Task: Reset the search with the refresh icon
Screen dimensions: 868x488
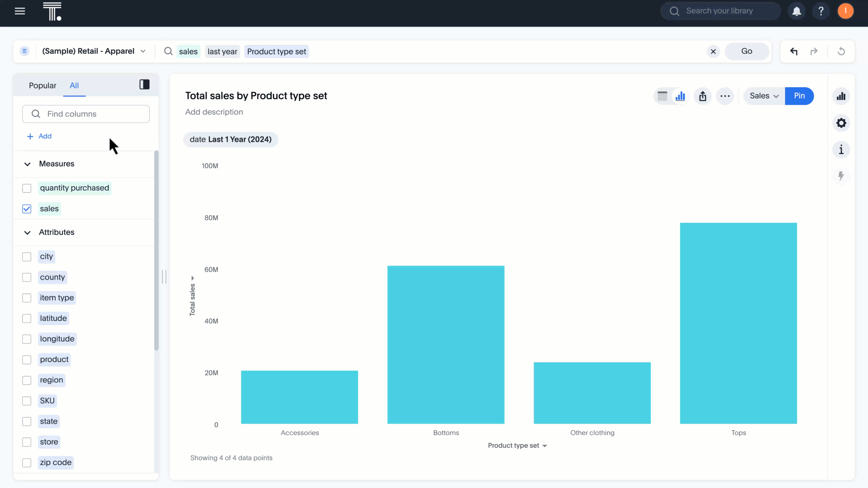Action: pos(842,51)
